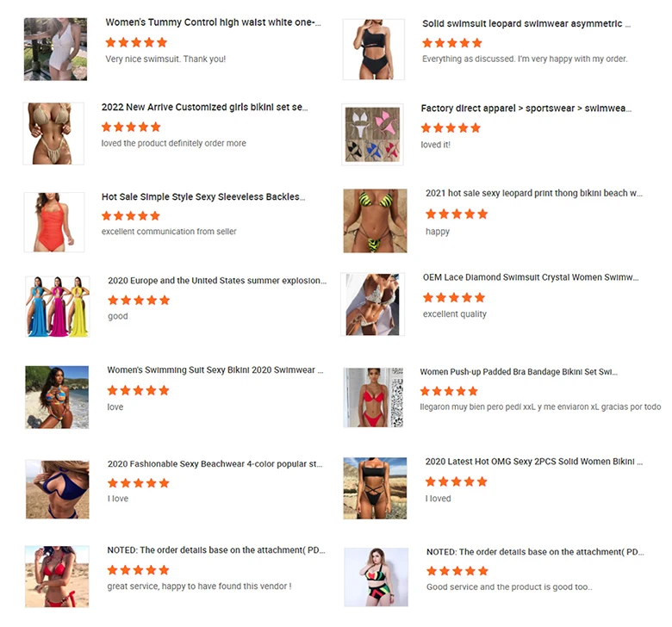
Task: Click the Women's Tummy Control product title
Action: tap(213, 22)
